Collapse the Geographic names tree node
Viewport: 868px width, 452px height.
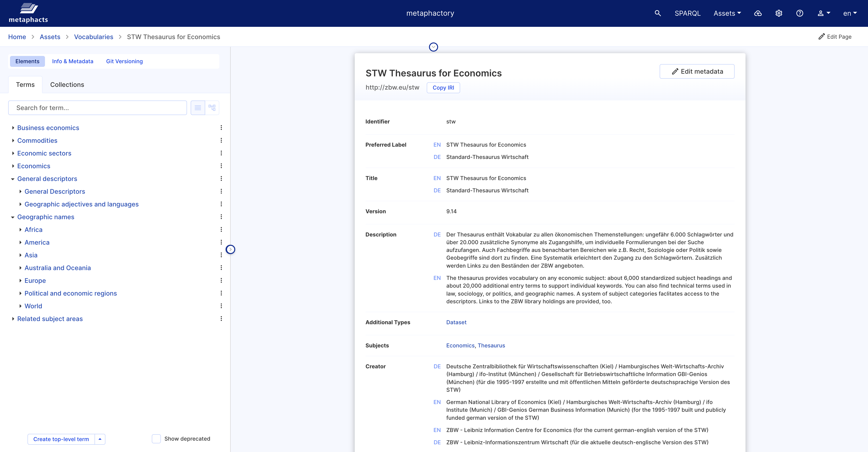coord(13,217)
